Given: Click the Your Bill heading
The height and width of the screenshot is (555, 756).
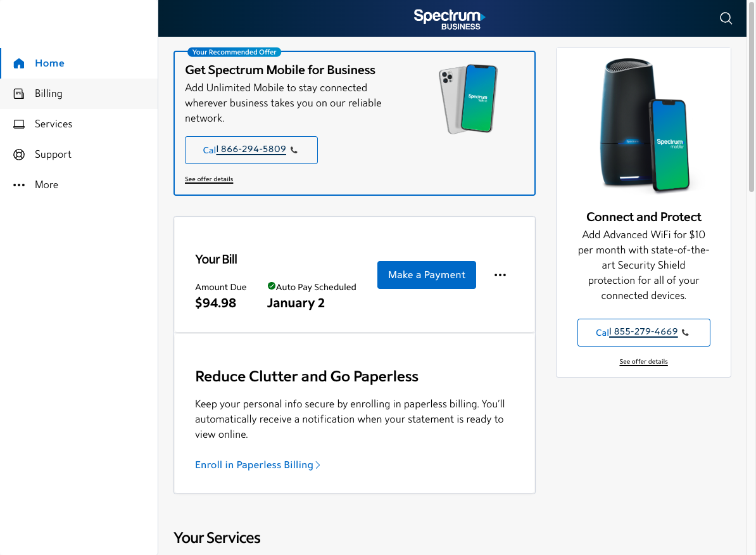Looking at the screenshot, I should 216,260.
